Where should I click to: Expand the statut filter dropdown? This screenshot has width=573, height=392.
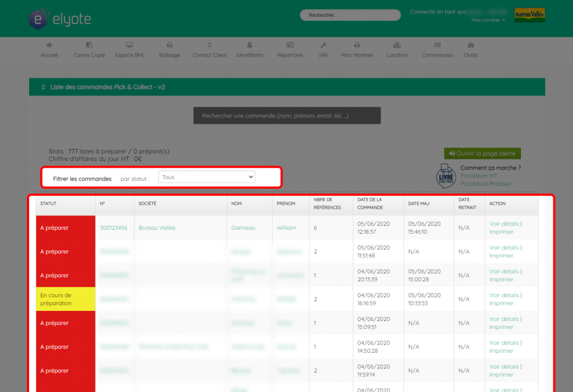point(207,177)
